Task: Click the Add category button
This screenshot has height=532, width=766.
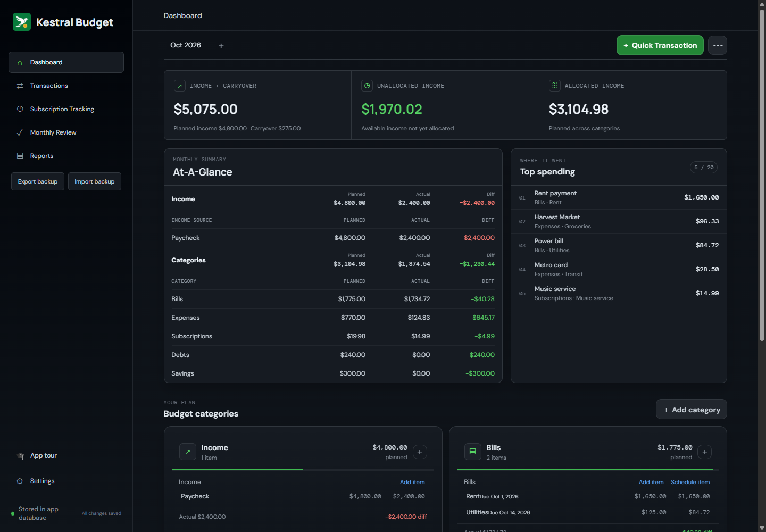Action: click(692, 410)
